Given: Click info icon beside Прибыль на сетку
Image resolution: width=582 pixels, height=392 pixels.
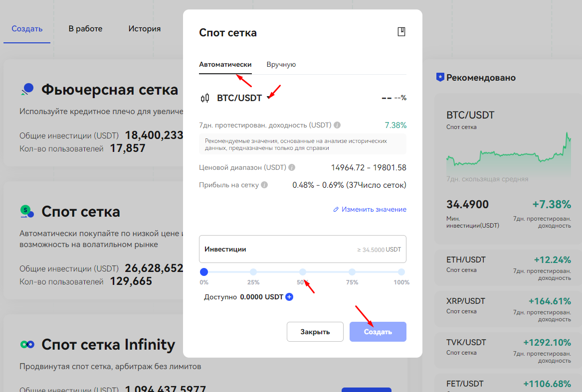Looking at the screenshot, I should (x=264, y=185).
